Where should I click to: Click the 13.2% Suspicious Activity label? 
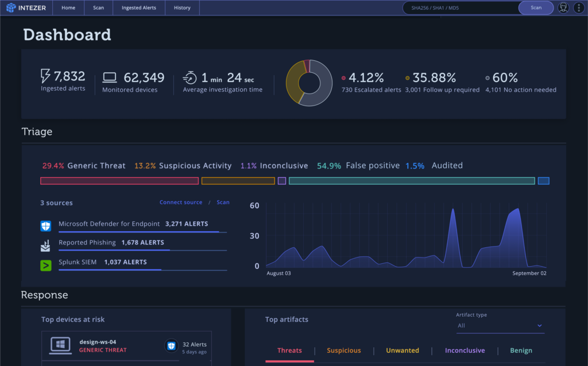(x=183, y=166)
